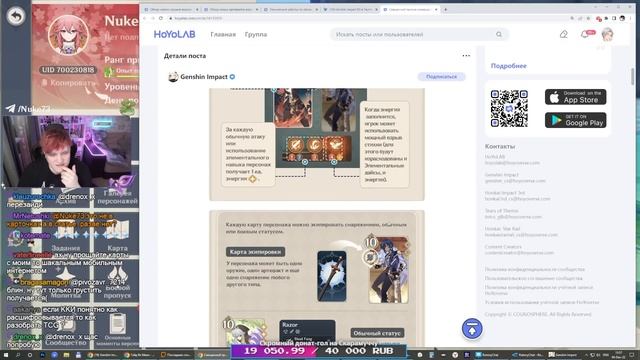Screen dimensions: 640x360
Task: Click the Download on the App Store button
Action: coord(576,97)
